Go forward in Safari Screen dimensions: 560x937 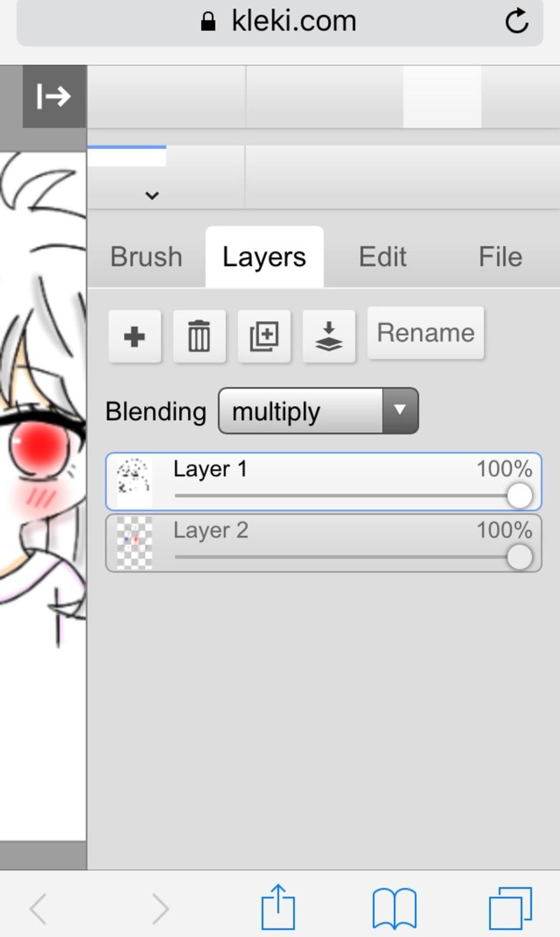(160, 909)
